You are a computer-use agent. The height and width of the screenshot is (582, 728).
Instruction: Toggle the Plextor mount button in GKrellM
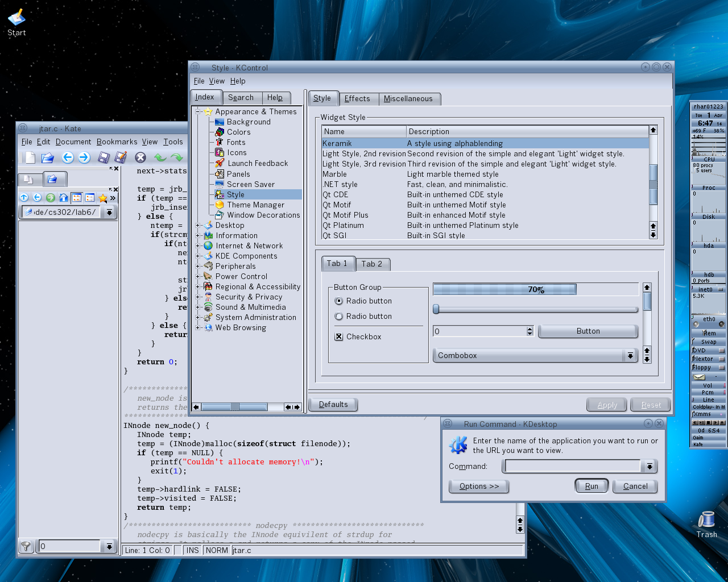(721, 359)
